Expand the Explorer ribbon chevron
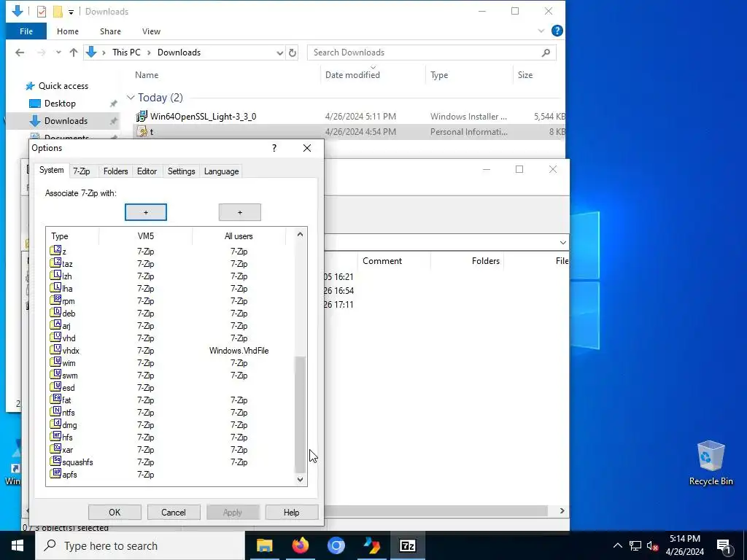The width and height of the screenshot is (747, 560). 541,31
